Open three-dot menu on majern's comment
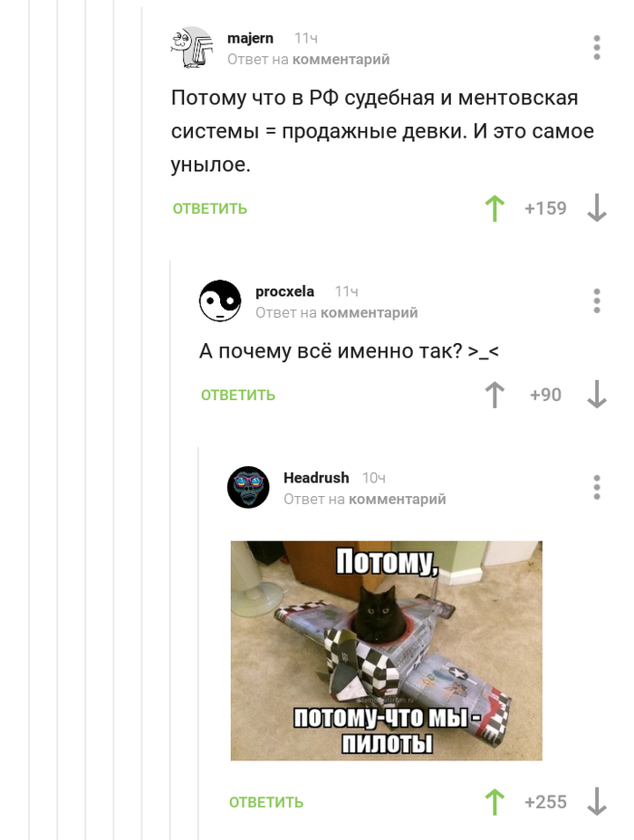Screen dimensions: 634x840 pos(597,48)
